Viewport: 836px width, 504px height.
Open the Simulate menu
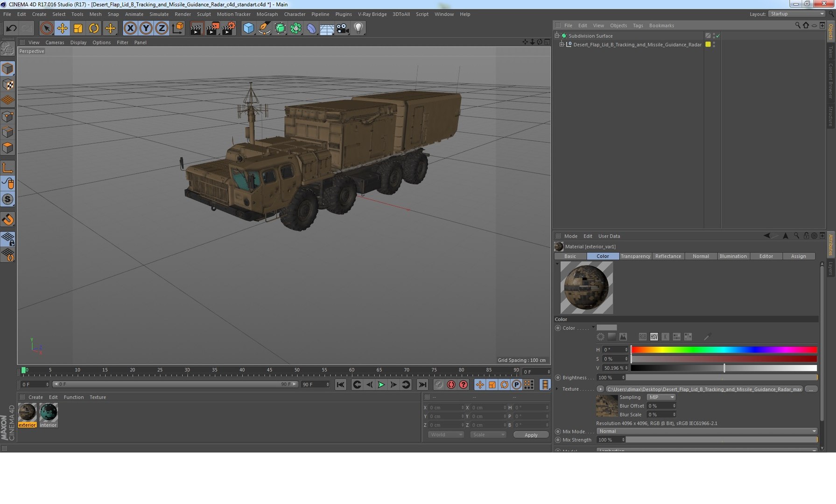tap(159, 14)
